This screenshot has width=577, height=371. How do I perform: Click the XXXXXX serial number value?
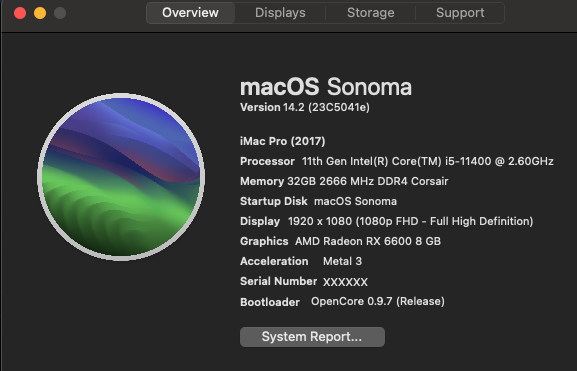click(x=345, y=282)
